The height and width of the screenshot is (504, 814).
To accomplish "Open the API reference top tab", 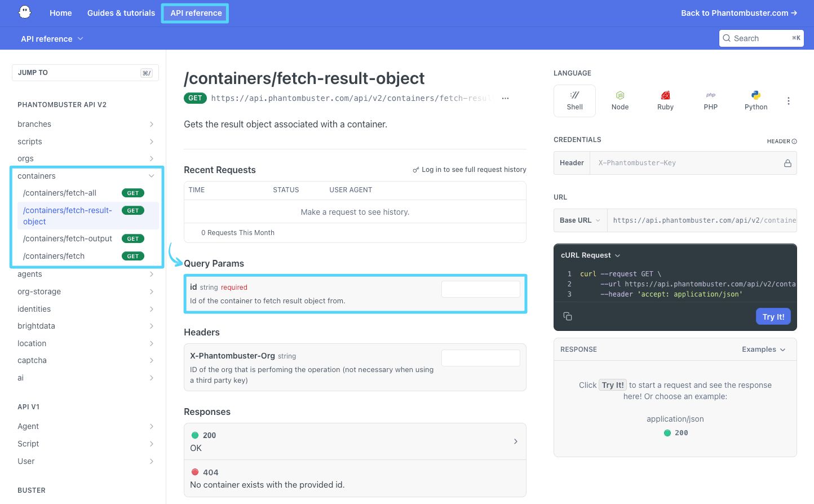I will 196,13.
